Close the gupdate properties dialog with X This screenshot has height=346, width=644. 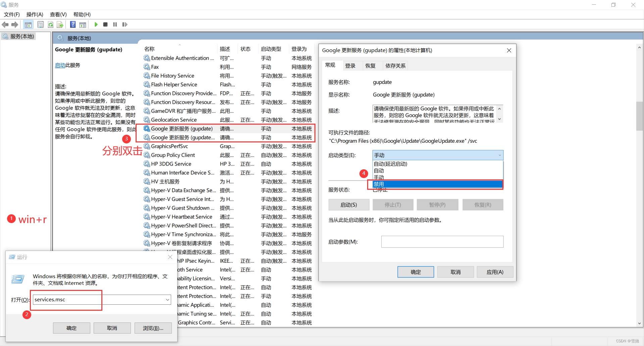[509, 50]
